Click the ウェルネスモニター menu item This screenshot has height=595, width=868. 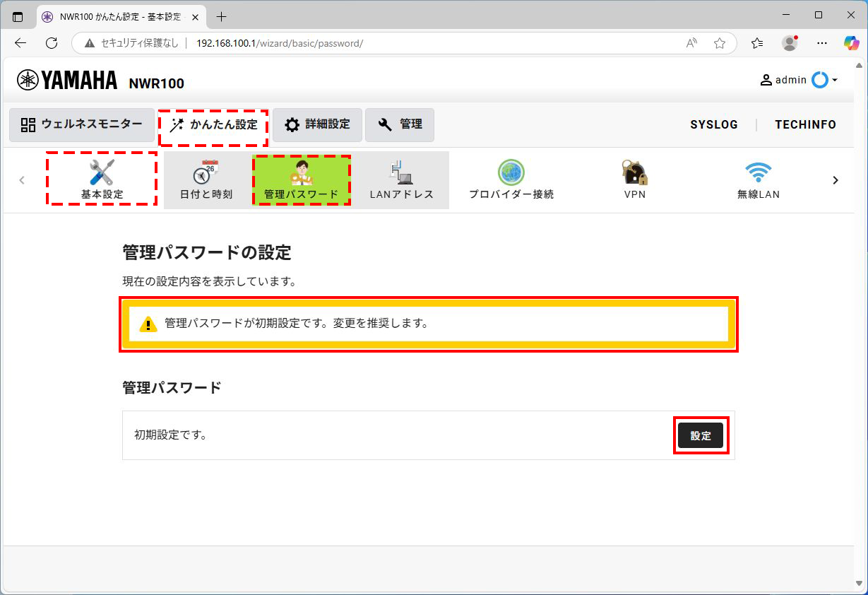[81, 124]
